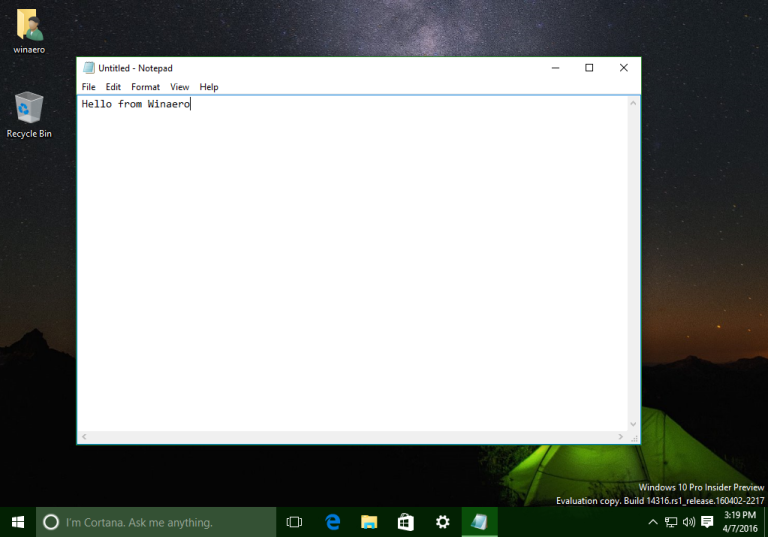Click the Cortana circle icon
768x537 pixels.
[x=51, y=522]
